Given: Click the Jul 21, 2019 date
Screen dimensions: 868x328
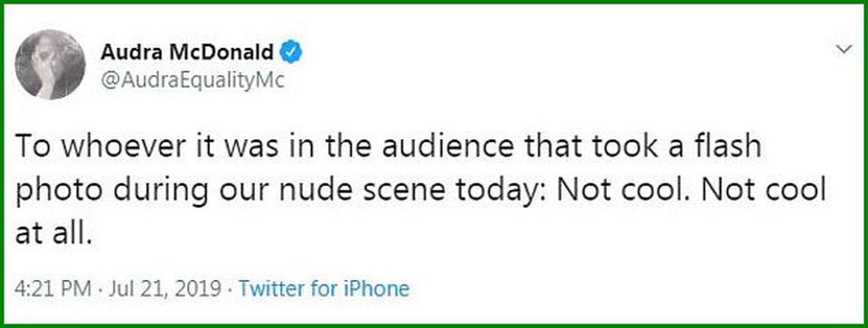Looking at the screenshot, I should click(x=165, y=289).
